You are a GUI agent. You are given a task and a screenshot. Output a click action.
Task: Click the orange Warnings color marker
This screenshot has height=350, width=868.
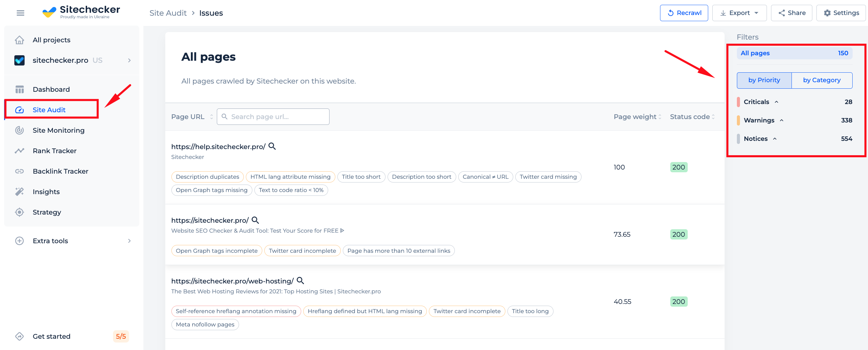point(738,120)
